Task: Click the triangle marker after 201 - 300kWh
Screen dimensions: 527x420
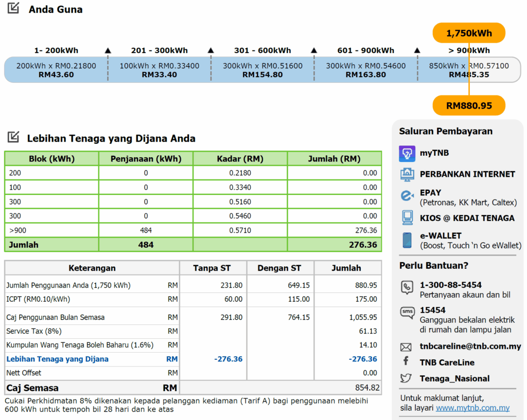Action: tap(210, 50)
